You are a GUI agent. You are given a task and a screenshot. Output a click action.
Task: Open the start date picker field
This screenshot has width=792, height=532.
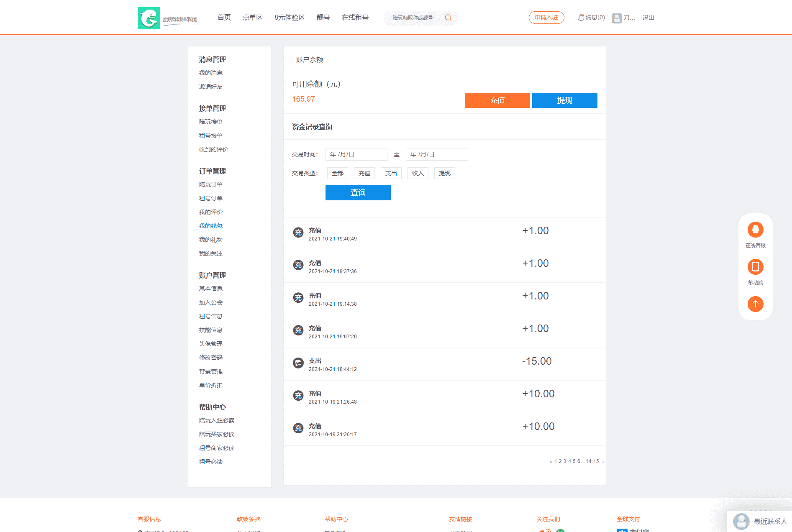(356, 154)
